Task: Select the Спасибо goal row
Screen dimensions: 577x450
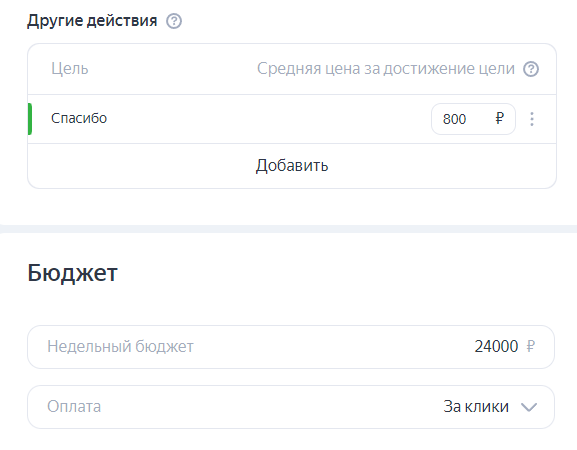Action: pos(292,119)
